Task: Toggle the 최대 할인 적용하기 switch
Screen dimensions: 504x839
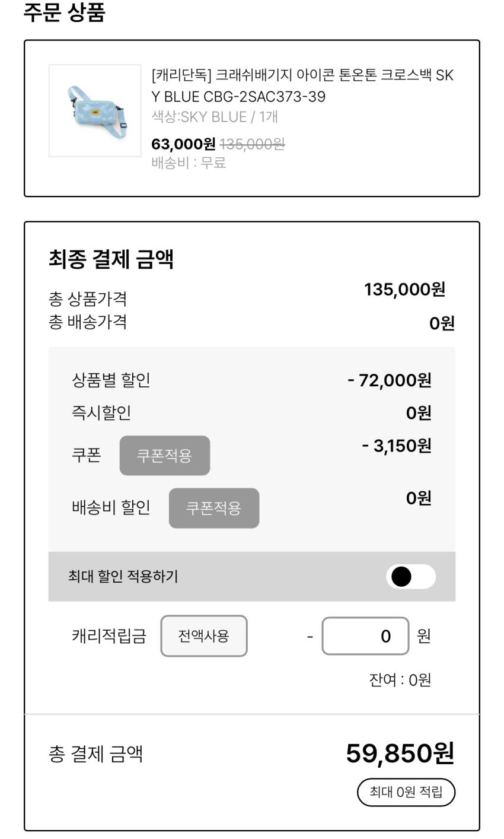Action: coord(411,577)
